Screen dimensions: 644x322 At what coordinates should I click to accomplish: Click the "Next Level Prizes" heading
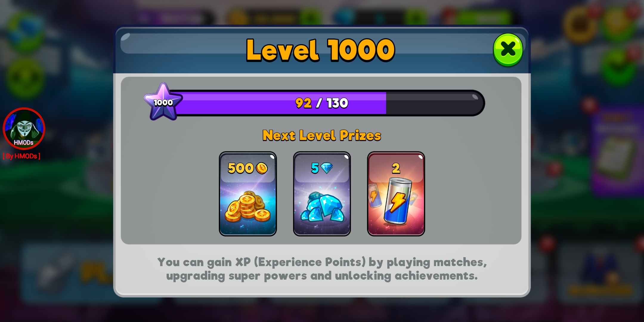322,135
